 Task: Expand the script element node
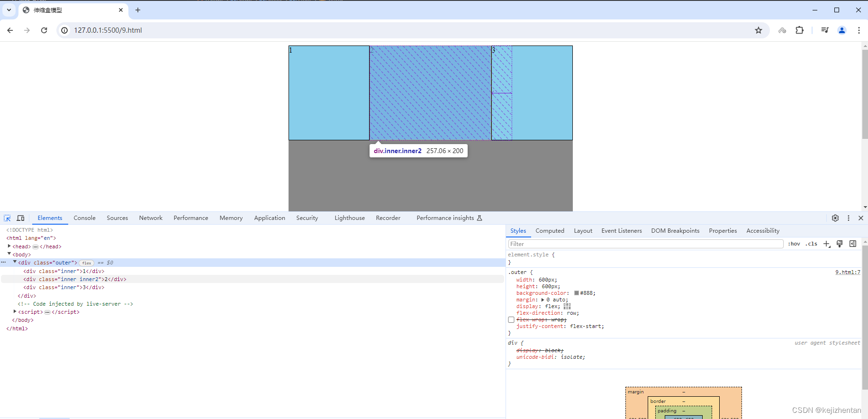click(x=15, y=311)
